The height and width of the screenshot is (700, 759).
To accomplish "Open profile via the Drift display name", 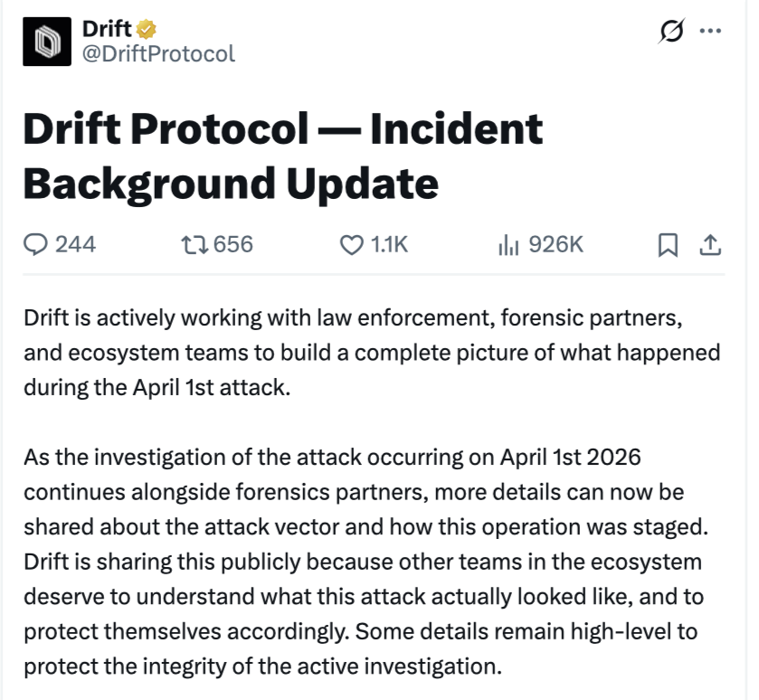I will click(x=105, y=27).
